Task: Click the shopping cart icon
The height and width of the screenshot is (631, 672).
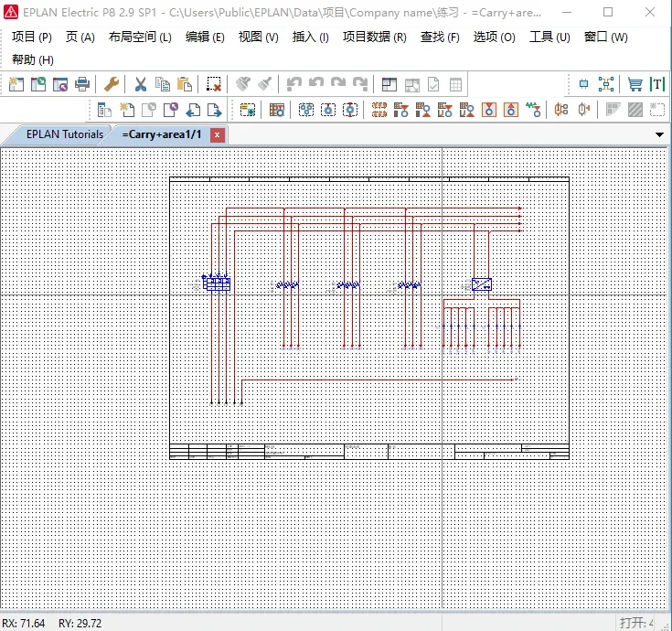Action: (x=635, y=84)
